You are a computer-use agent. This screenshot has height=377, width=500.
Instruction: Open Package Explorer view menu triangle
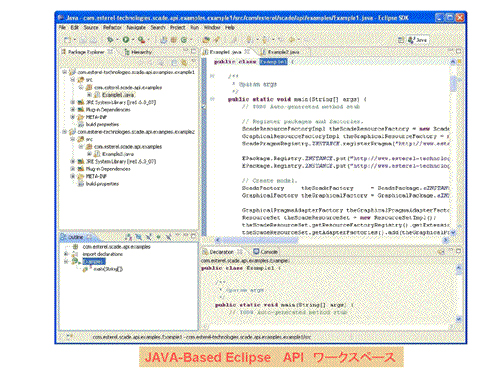[193, 62]
